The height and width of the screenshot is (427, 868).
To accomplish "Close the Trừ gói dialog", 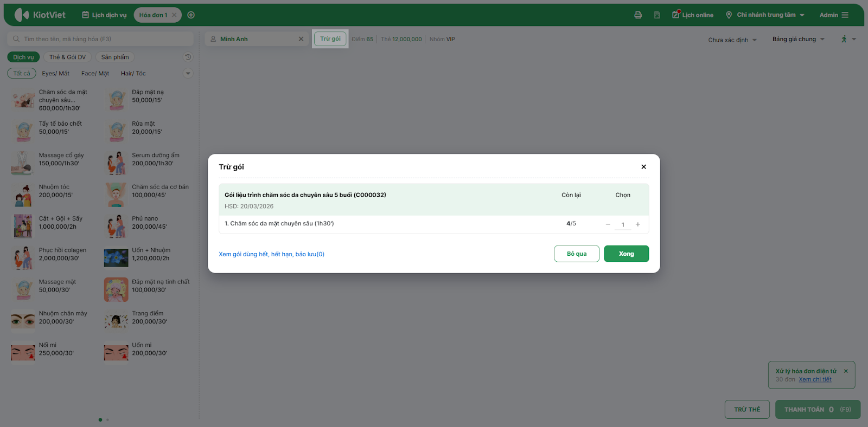I will pos(643,167).
